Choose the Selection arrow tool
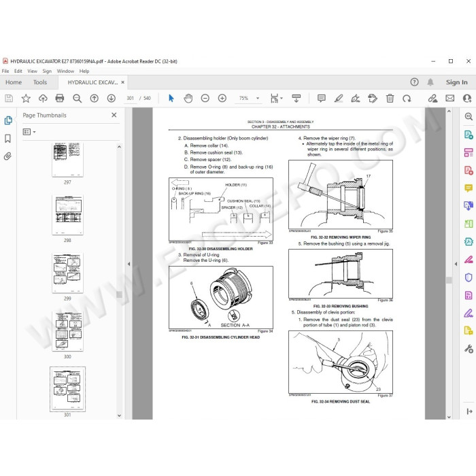Image resolution: width=476 pixels, height=476 pixels. tap(171, 99)
